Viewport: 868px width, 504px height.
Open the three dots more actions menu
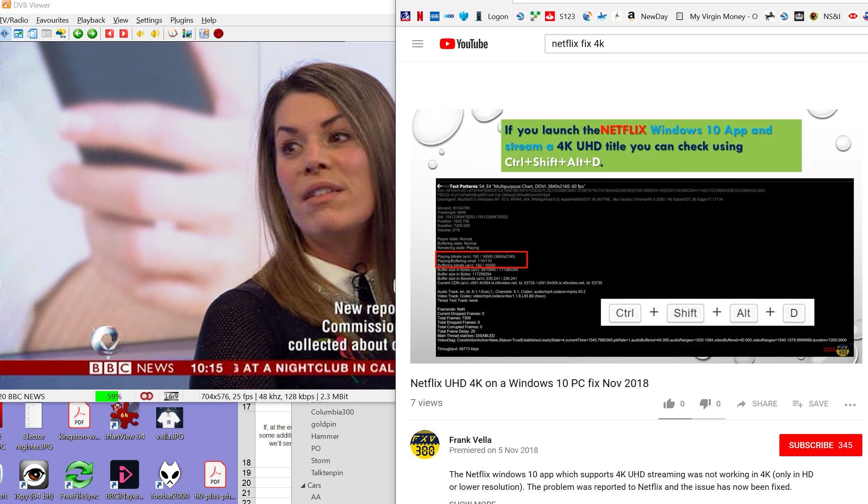click(850, 404)
